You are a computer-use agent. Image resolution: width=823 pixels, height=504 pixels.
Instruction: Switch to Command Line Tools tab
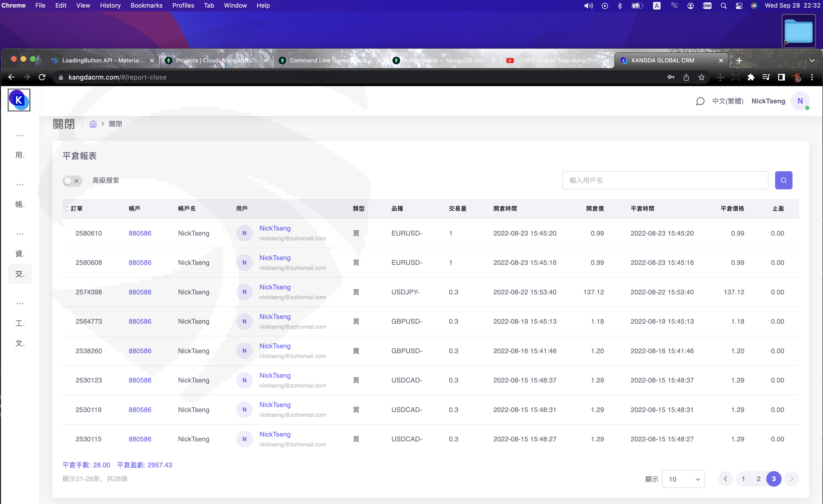(331, 60)
